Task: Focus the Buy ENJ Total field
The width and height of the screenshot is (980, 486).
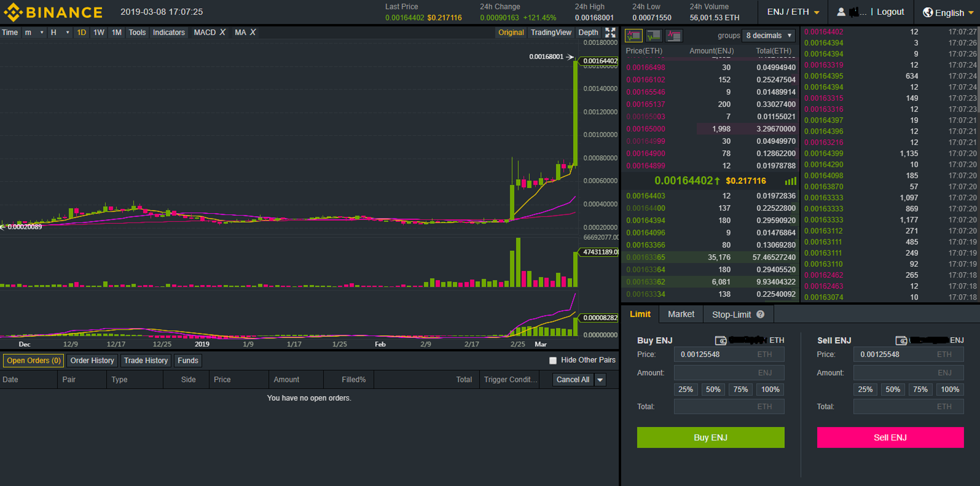Action: pos(729,406)
